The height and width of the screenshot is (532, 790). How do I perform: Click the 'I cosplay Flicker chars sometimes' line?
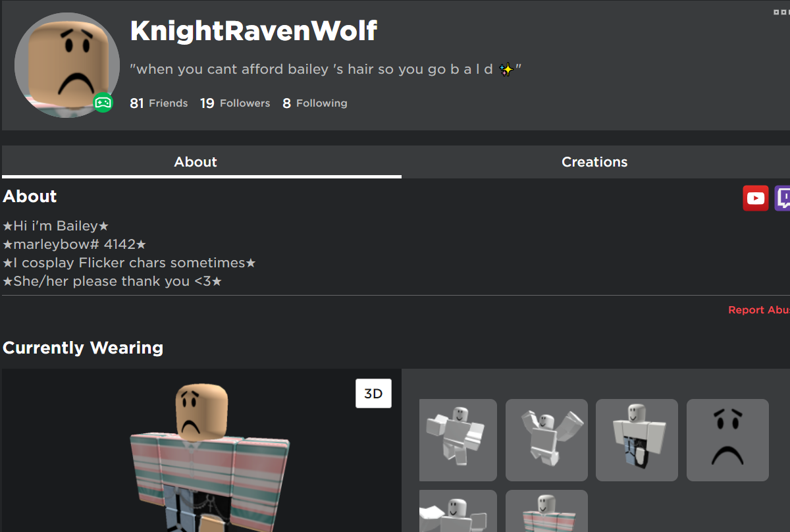point(129,263)
